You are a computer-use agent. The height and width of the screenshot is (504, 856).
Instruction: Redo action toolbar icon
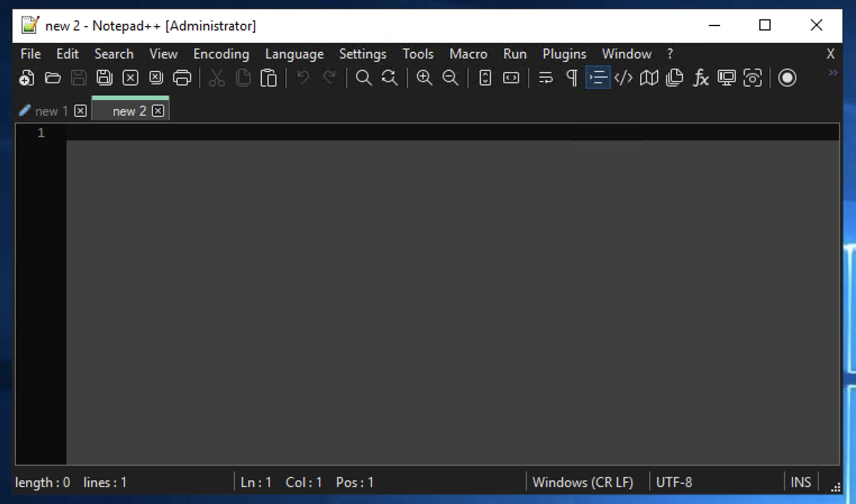[329, 77]
